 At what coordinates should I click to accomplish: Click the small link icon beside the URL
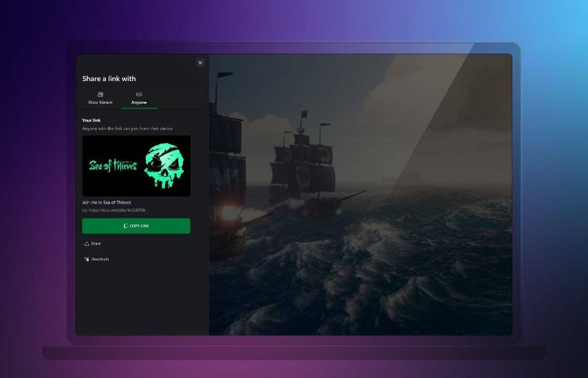point(85,210)
